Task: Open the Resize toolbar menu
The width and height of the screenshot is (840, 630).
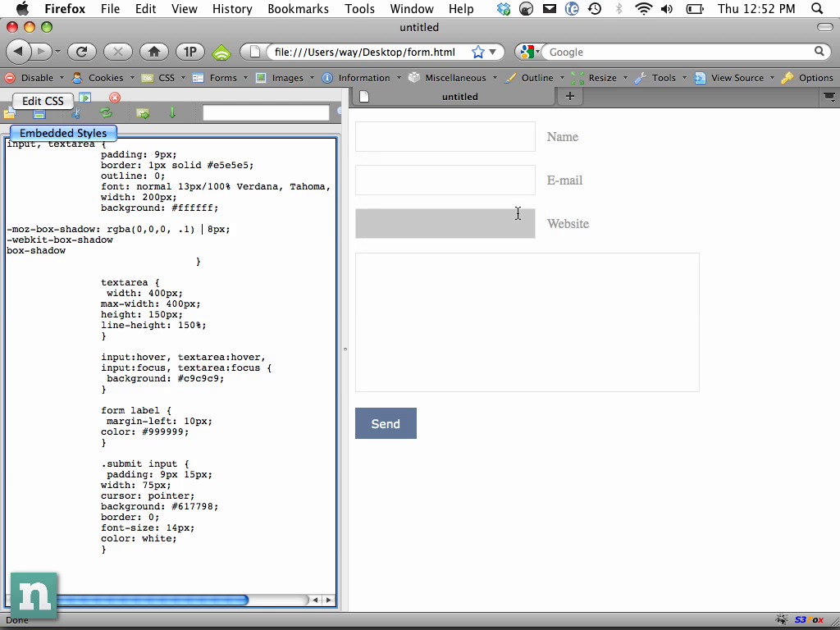Action: [600, 78]
